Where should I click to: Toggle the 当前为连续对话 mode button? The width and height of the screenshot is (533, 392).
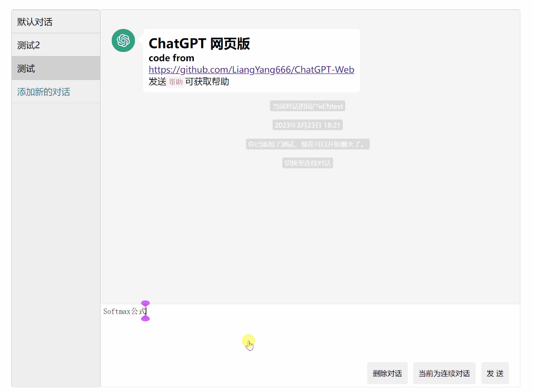(444, 373)
